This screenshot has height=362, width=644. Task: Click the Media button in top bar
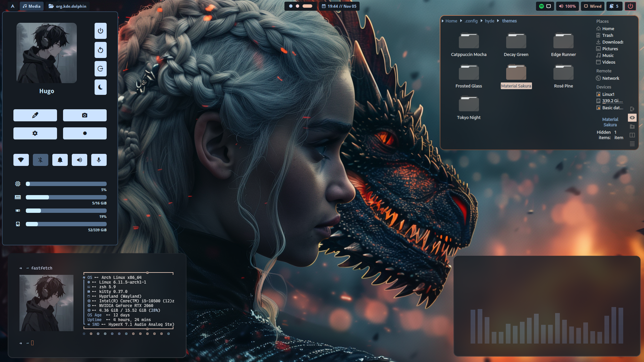coord(32,6)
